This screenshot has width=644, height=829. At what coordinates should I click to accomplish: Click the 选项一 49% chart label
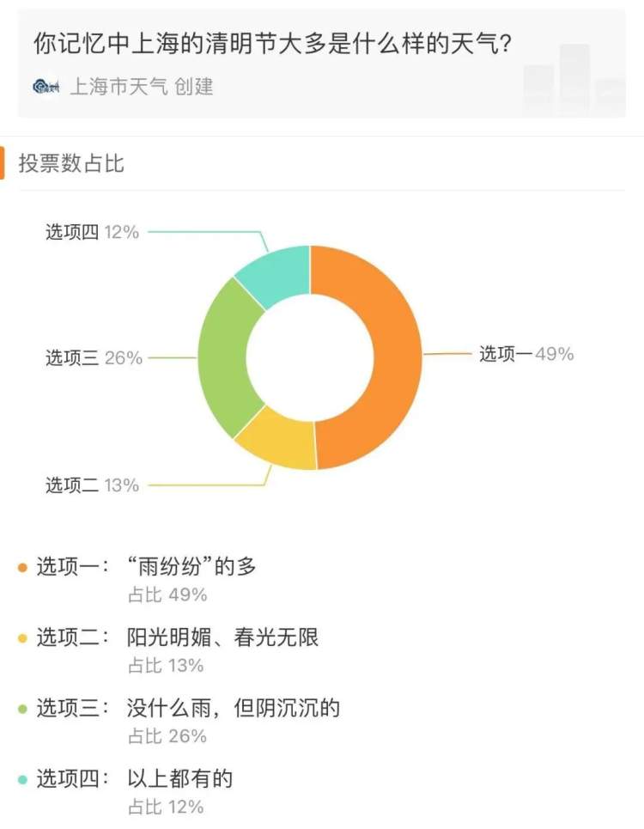[x=526, y=354]
